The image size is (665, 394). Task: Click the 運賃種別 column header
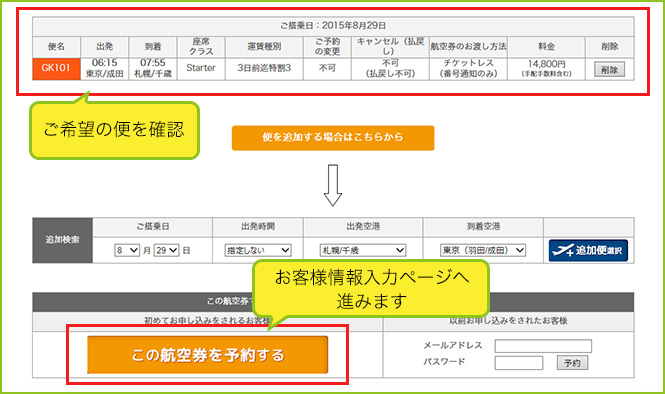264,47
